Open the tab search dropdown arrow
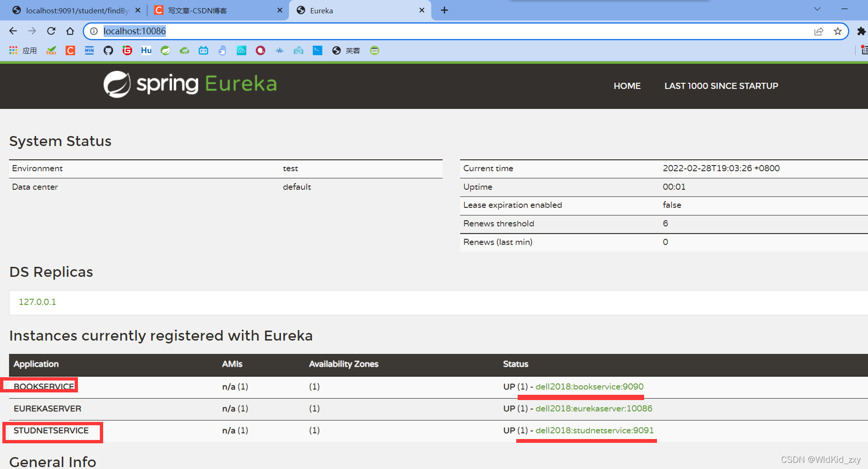Image resolution: width=868 pixels, height=469 pixels. pos(818,9)
